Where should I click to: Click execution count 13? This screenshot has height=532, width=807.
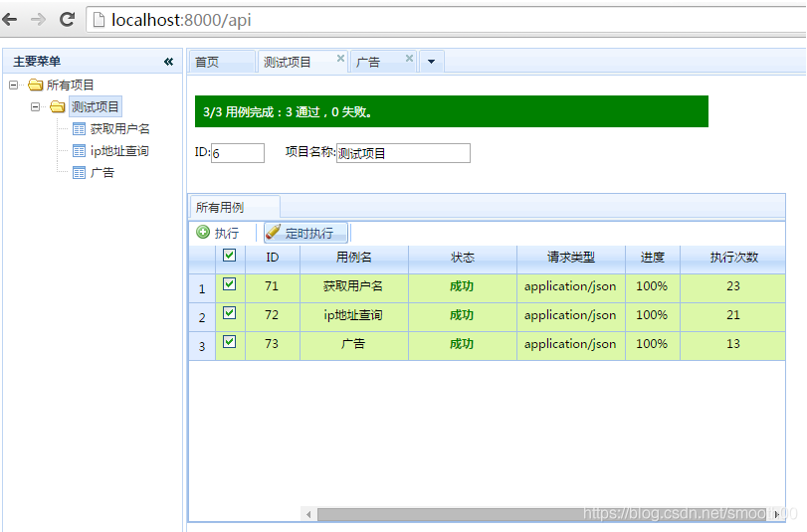[733, 344]
